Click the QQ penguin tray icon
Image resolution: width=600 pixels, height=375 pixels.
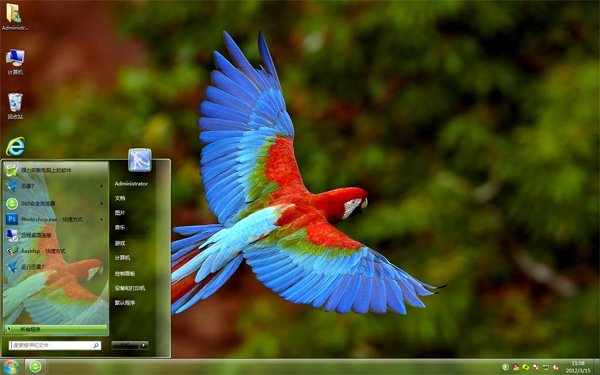point(516,367)
